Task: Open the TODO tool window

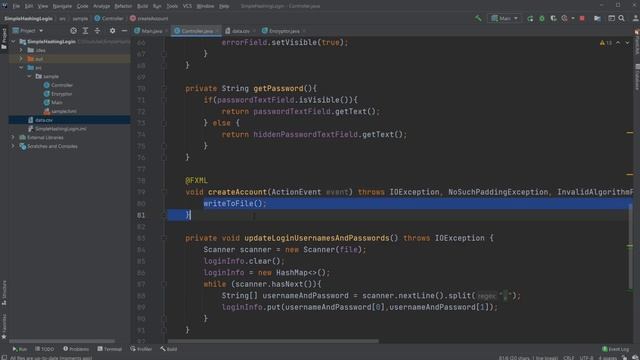Action: point(44,349)
